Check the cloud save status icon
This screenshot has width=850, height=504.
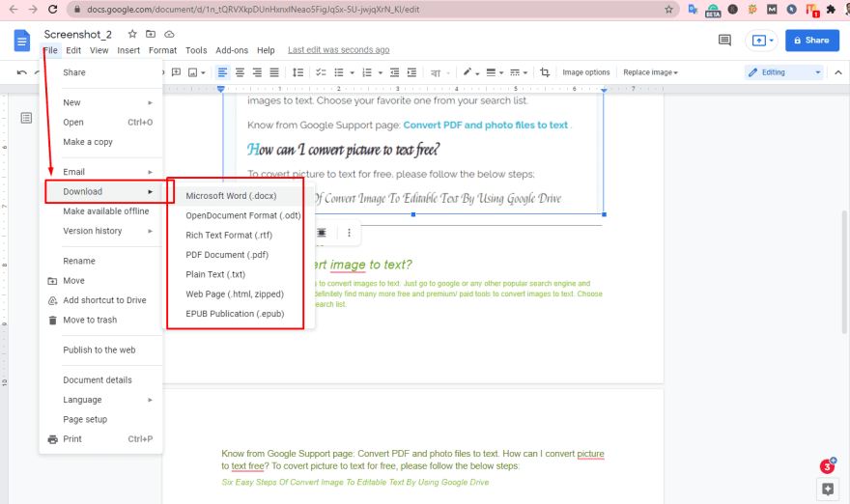169,34
